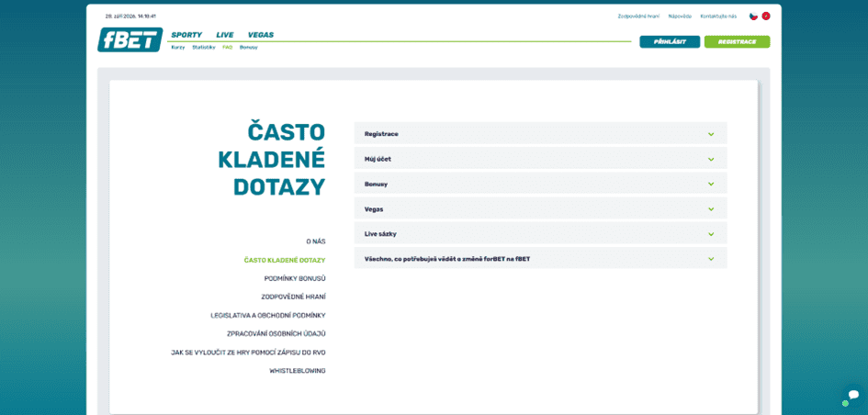
Task: Select ČASTO KLADENÉ DOTAZY in the sidebar
Action: point(285,260)
